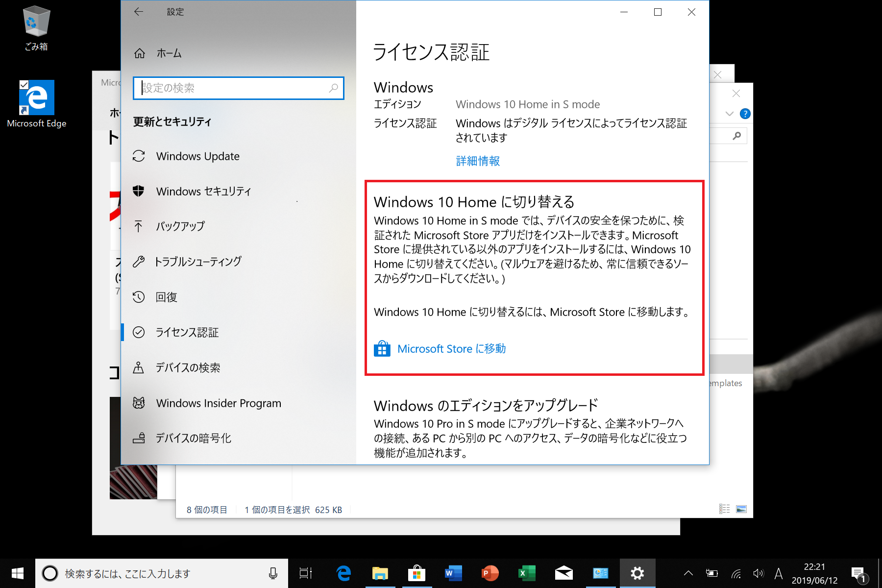Click the microphone icon in taskbar search
This screenshot has height=588, width=882.
273,573
